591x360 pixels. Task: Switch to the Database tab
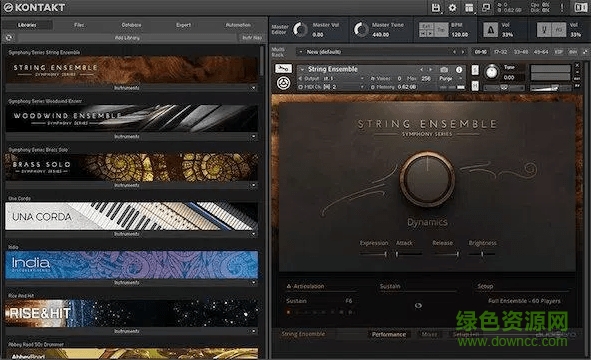point(131,25)
